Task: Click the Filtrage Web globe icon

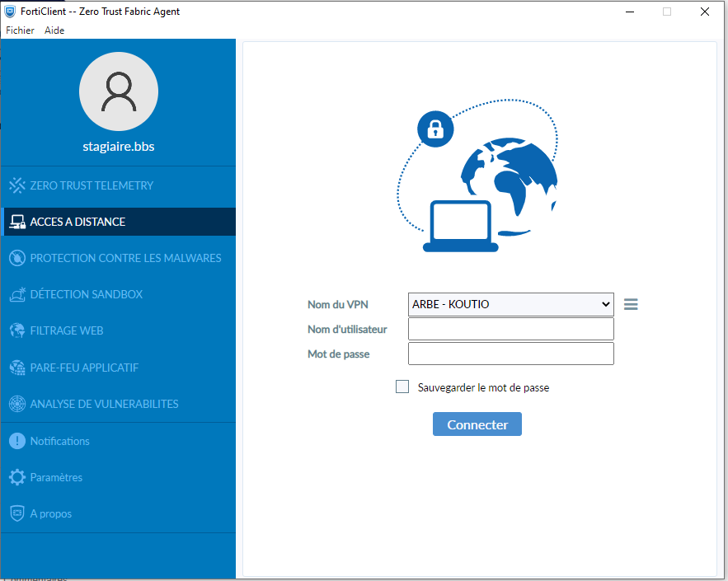Action: pyautogui.click(x=17, y=330)
